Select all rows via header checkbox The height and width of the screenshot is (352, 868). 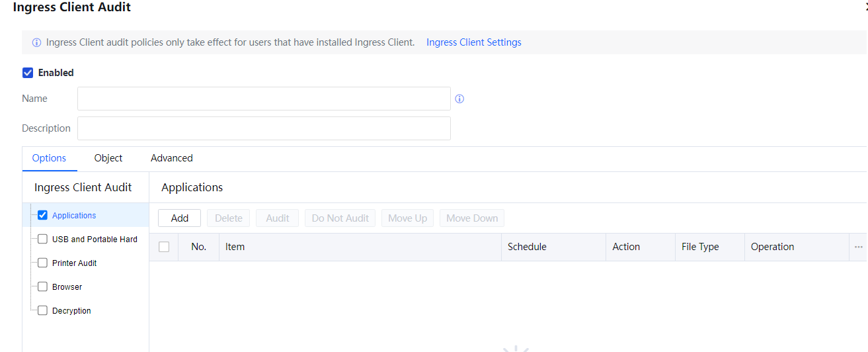pos(164,247)
